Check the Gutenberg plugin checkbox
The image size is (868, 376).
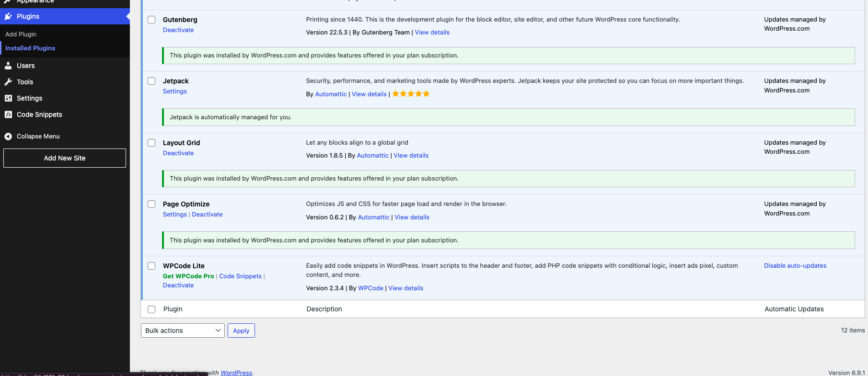coord(151,20)
